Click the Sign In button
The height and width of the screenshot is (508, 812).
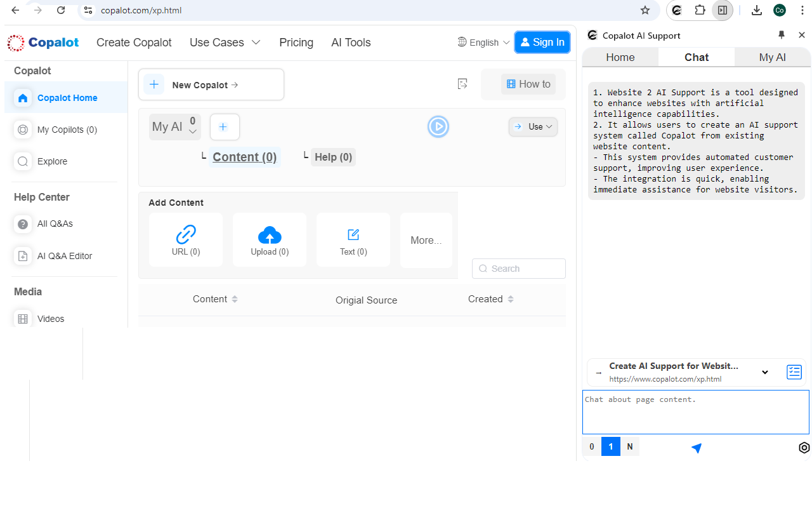[542, 42]
